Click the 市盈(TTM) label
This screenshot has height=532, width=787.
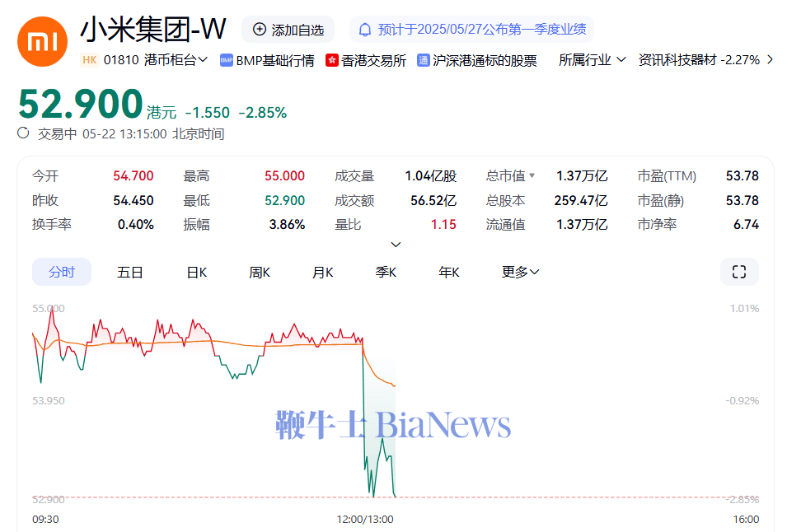pyautogui.click(x=667, y=176)
